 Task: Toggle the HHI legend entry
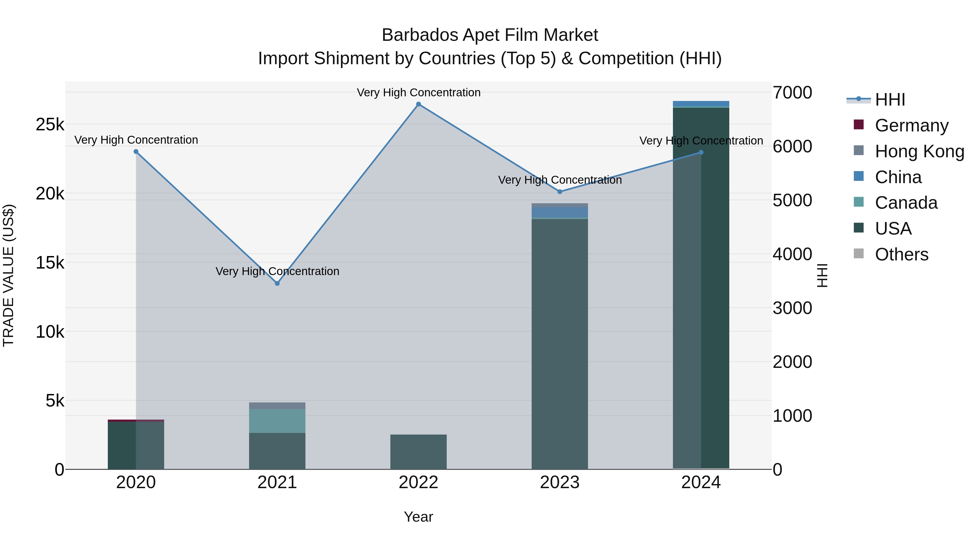(876, 100)
